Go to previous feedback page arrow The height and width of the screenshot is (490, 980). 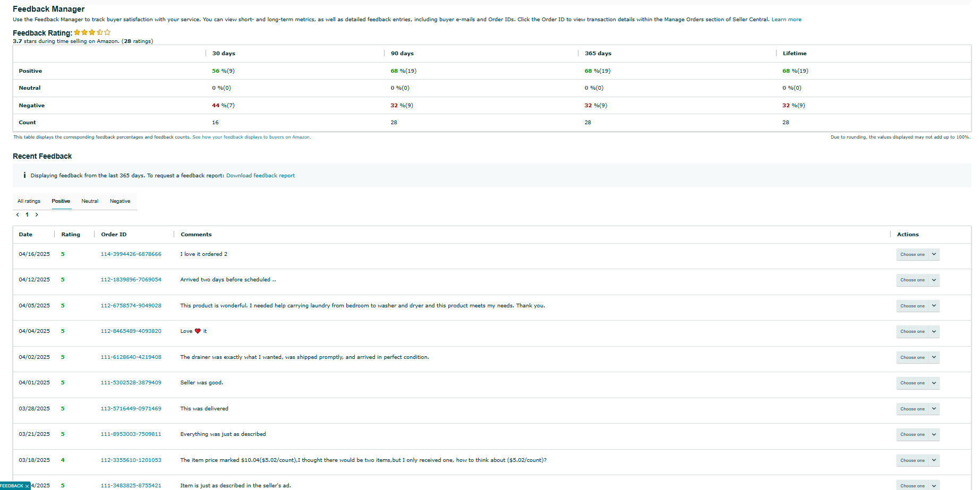[18, 215]
